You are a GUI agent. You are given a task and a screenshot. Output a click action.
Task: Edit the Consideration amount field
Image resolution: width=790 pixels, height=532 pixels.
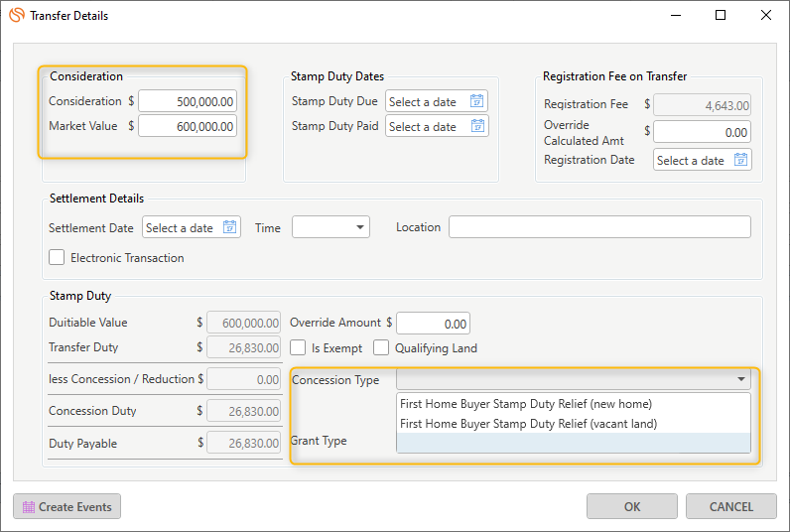(x=188, y=101)
